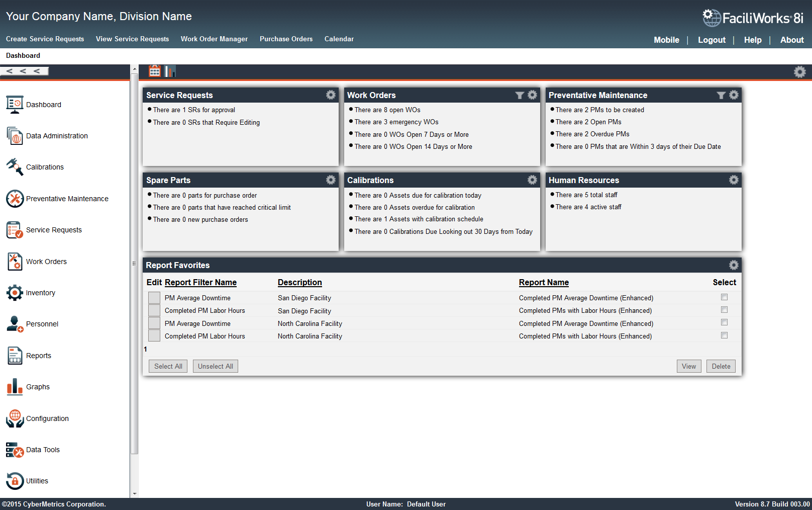The height and width of the screenshot is (510, 812).
Task: Open the main dashboard settings gear
Action: coord(799,72)
